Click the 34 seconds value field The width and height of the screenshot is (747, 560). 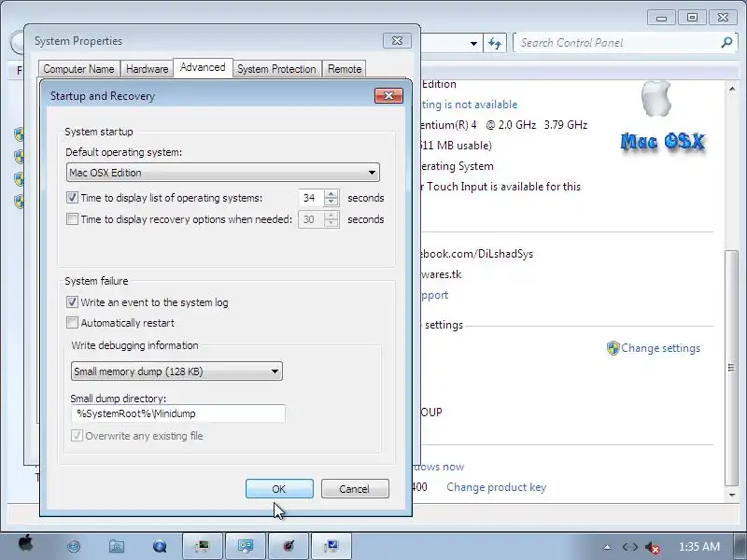tap(311, 198)
